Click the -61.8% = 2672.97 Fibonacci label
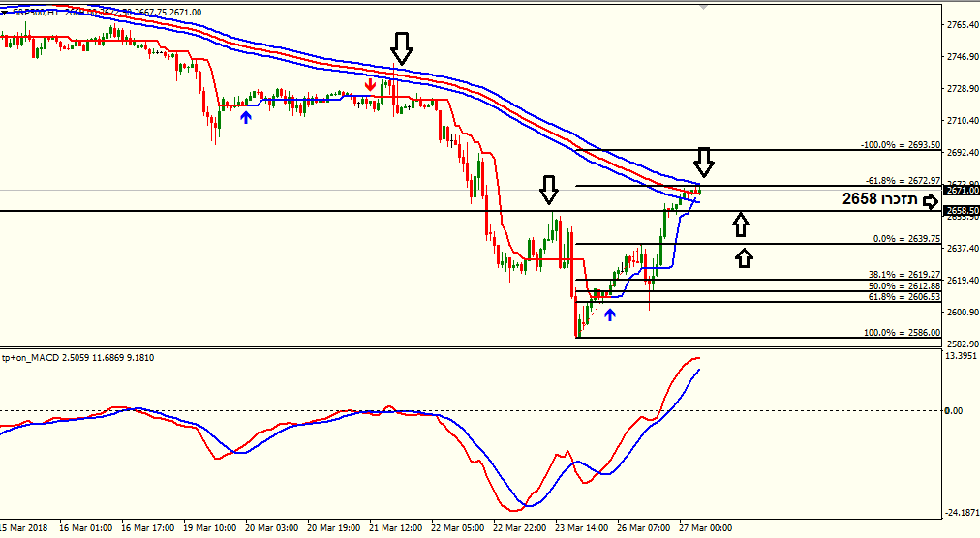The height and width of the screenshot is (538, 980). (903, 181)
